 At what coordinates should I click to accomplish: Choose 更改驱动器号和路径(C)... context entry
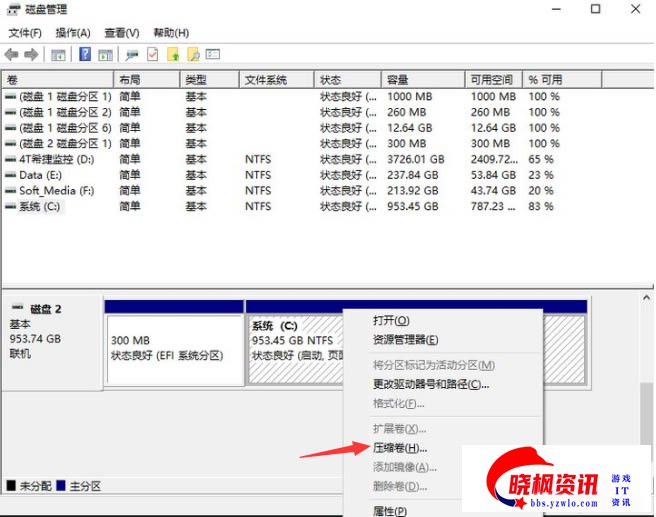[x=431, y=384]
